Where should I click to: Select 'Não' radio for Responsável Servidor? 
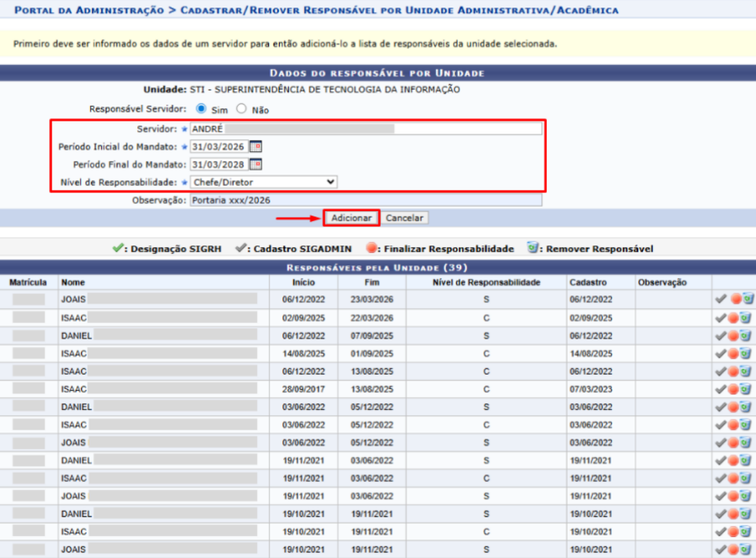[241, 109]
